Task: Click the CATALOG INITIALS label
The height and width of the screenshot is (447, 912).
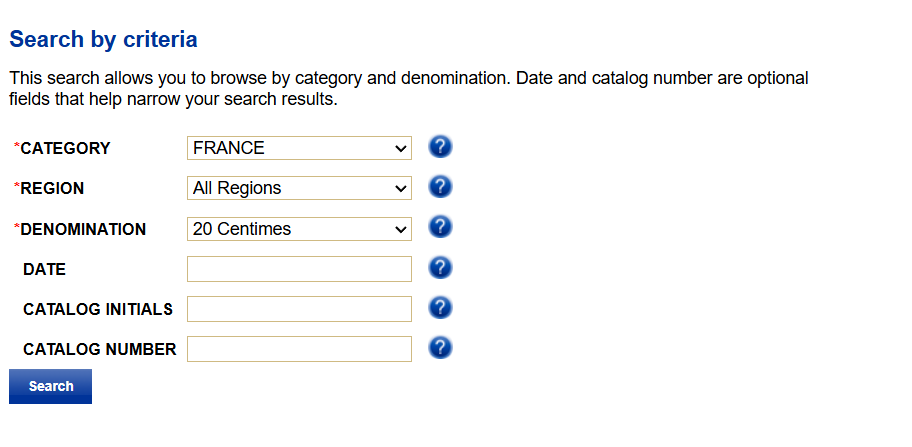Action: tap(97, 309)
